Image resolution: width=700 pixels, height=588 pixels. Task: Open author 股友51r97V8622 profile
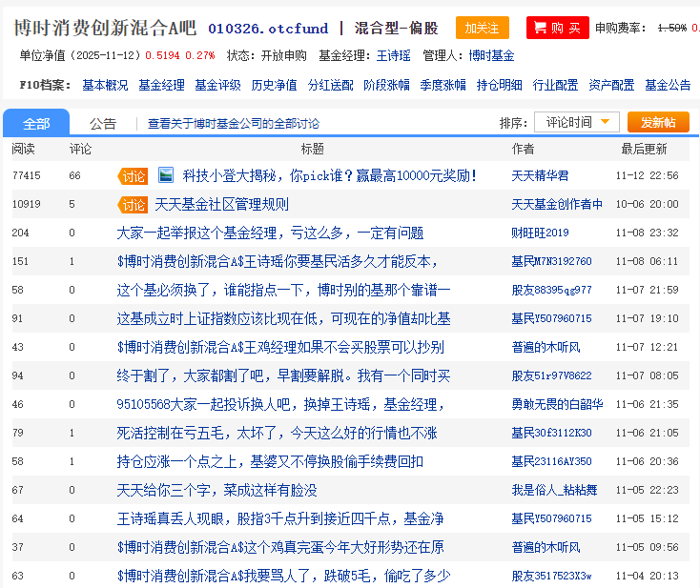click(x=551, y=375)
